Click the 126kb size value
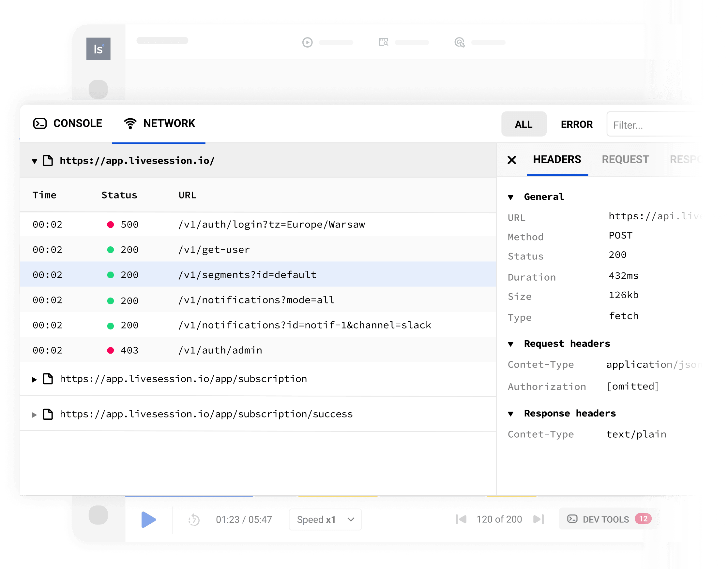Image resolution: width=728 pixels, height=569 pixels. [623, 295]
